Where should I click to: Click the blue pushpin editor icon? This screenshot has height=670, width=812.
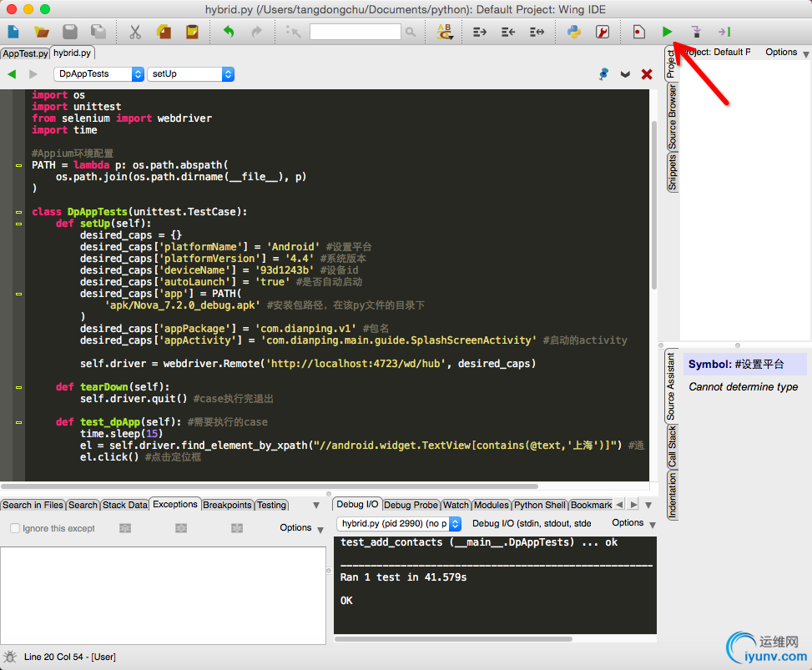click(603, 74)
